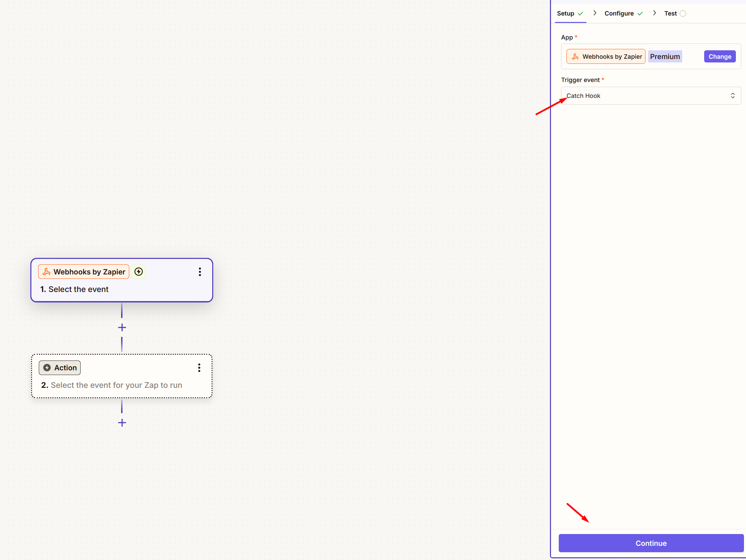Add step below the Action card

click(x=122, y=423)
